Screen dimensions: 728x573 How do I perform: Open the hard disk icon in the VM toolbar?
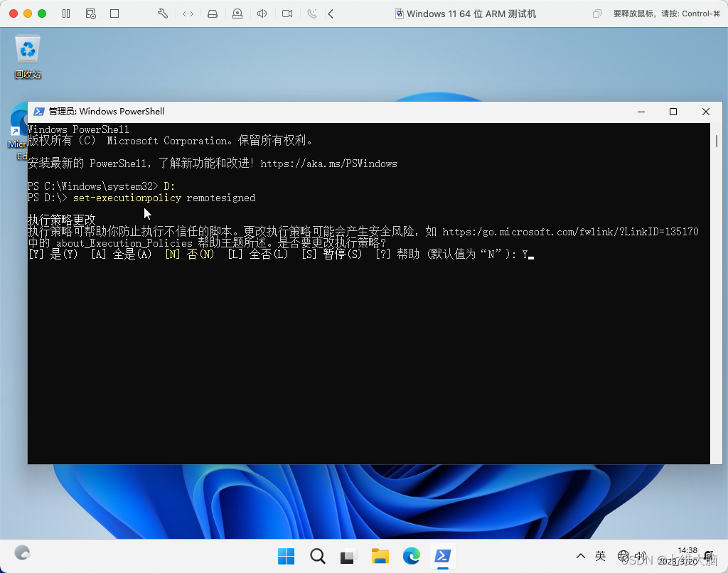tap(212, 14)
